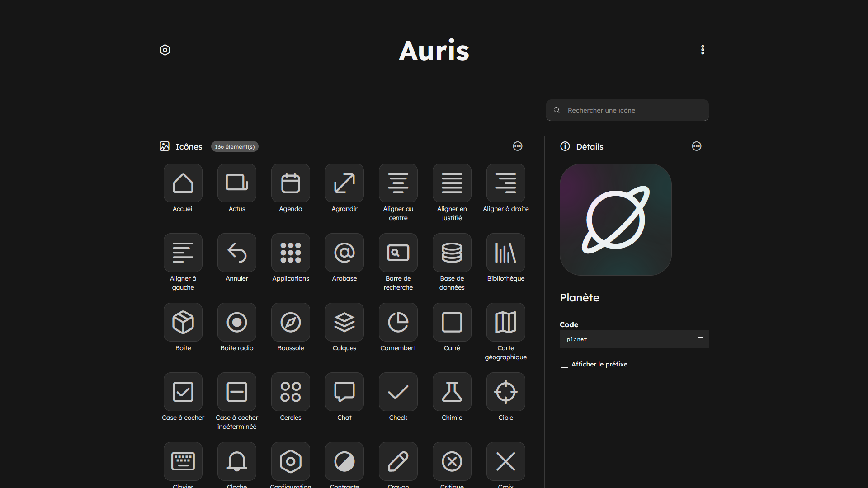The image size is (868, 488).
Task: Select the Accueil home icon
Action: coord(183,183)
